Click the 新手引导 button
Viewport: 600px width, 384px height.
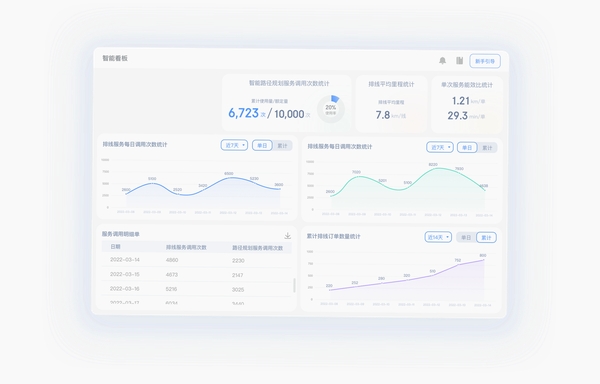pyautogui.click(x=485, y=61)
